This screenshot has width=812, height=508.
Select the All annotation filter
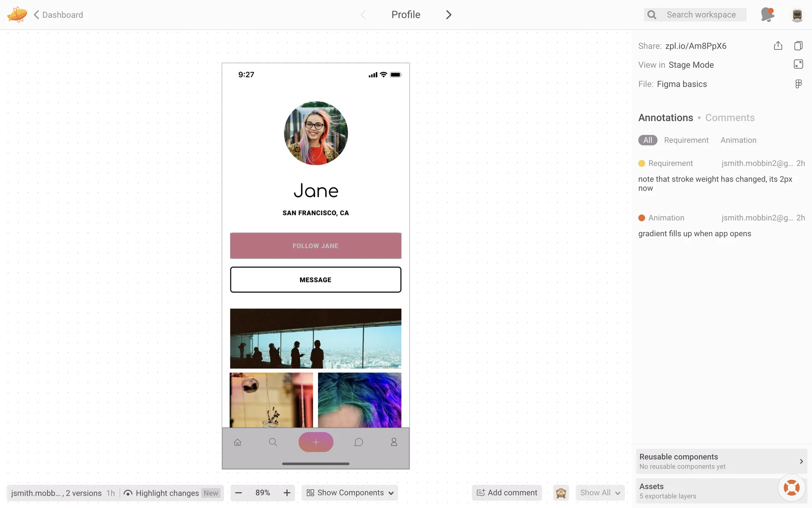[647, 140]
